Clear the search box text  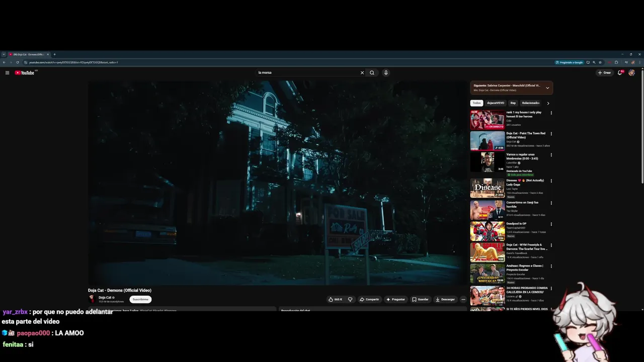(x=362, y=72)
